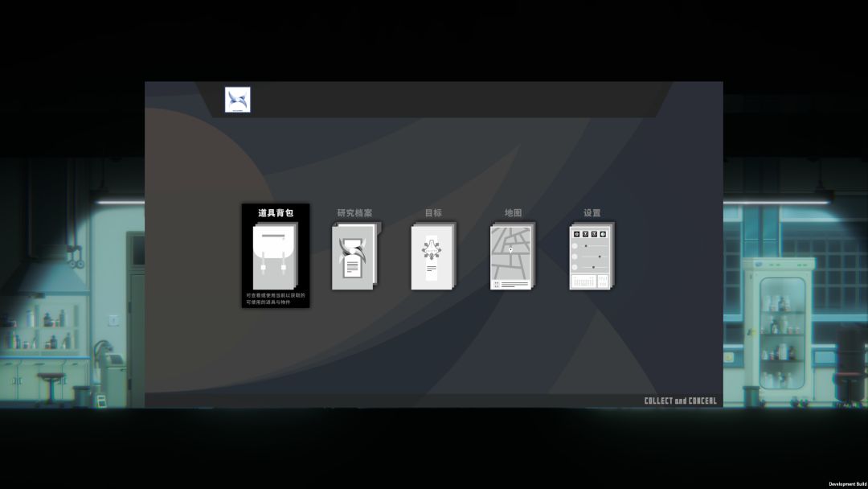
Task: Open the settings panel card icon
Action: (x=592, y=257)
